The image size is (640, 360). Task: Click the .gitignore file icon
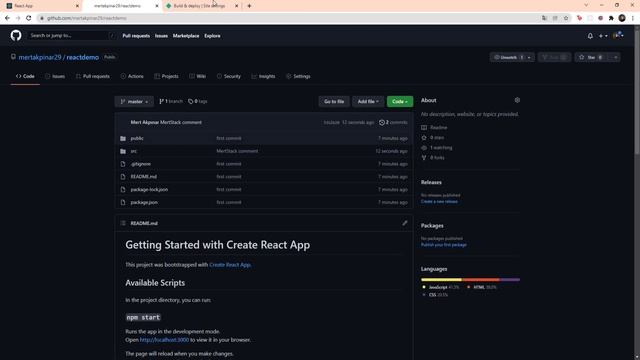tap(123, 164)
